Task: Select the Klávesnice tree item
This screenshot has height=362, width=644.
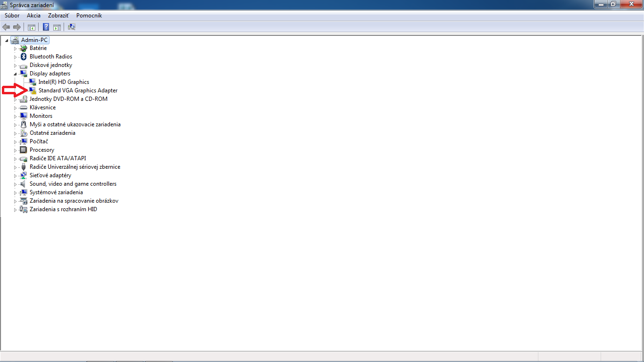Action: (42, 107)
